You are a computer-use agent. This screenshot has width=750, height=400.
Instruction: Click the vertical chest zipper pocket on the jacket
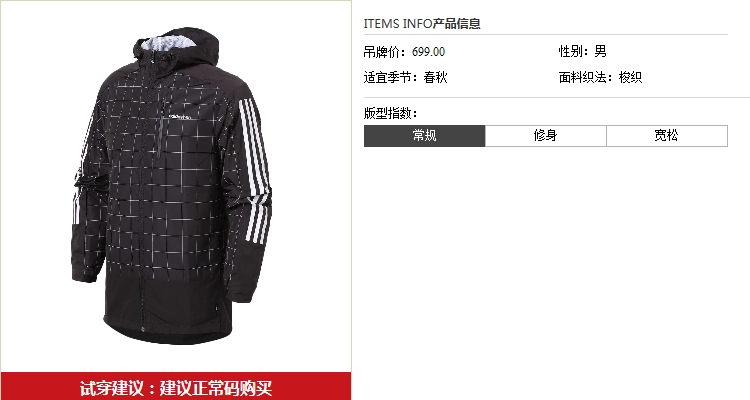click(x=161, y=129)
